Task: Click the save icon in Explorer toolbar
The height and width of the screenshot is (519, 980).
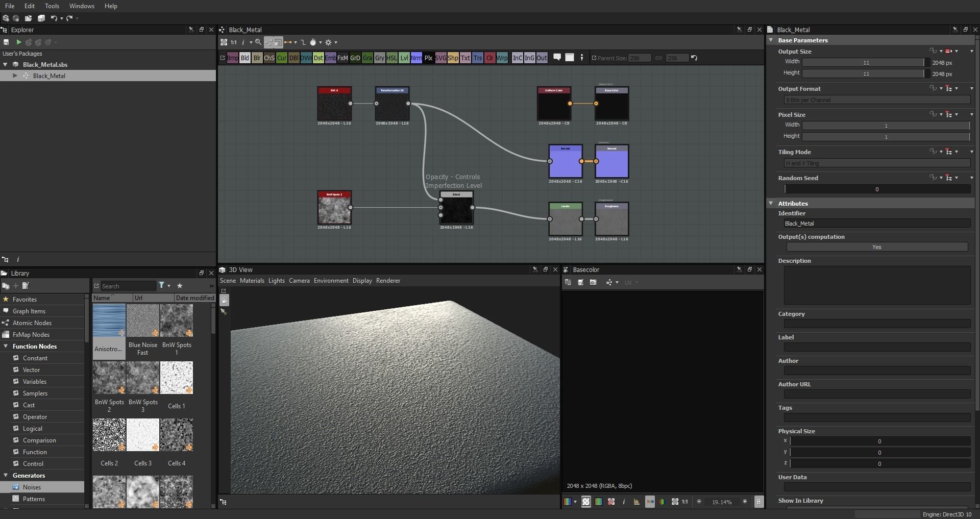Action: [6, 42]
